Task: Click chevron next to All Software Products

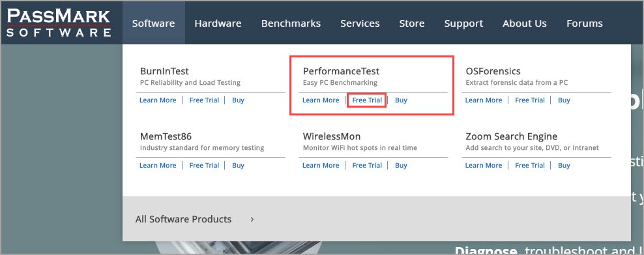Action: 252,220
